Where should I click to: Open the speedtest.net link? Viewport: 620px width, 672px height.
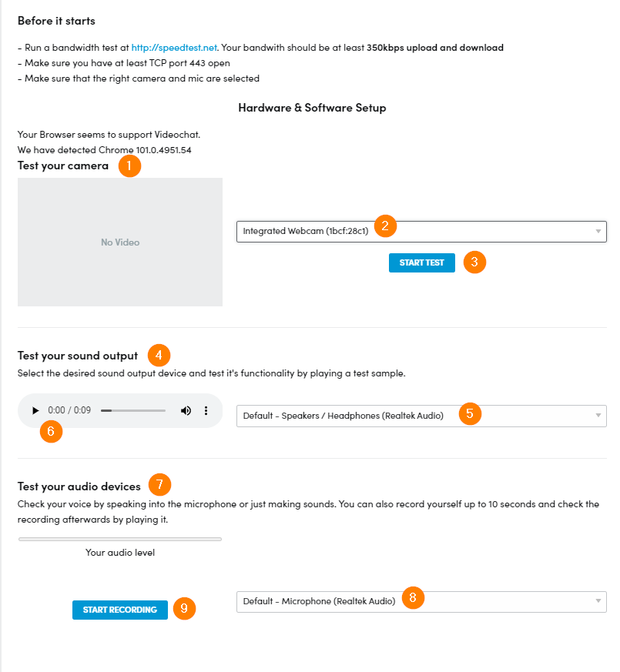(174, 48)
